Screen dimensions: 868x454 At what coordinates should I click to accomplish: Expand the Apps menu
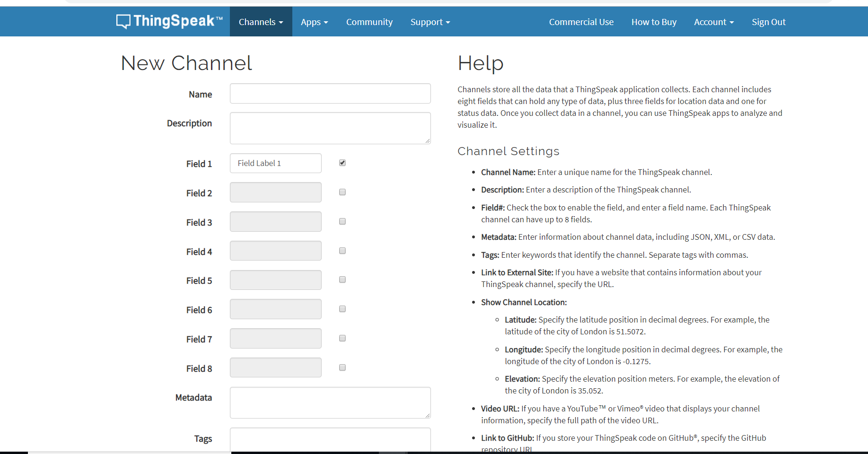[314, 22]
